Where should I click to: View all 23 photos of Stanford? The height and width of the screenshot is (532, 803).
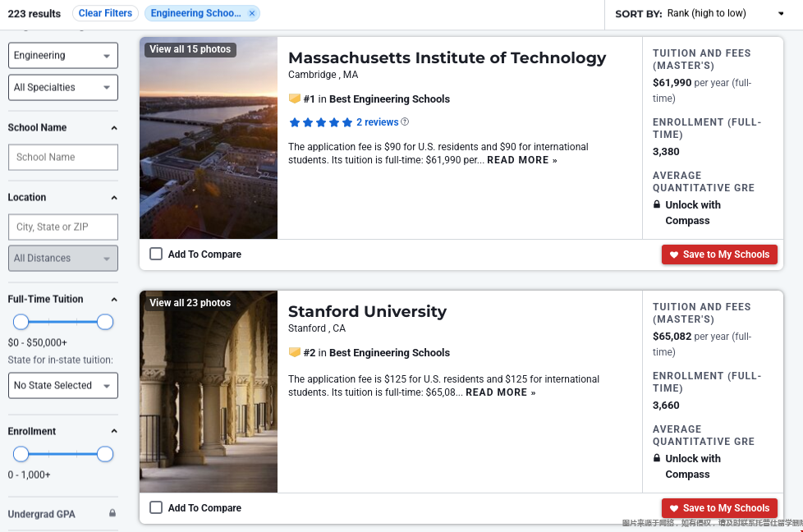(x=190, y=303)
